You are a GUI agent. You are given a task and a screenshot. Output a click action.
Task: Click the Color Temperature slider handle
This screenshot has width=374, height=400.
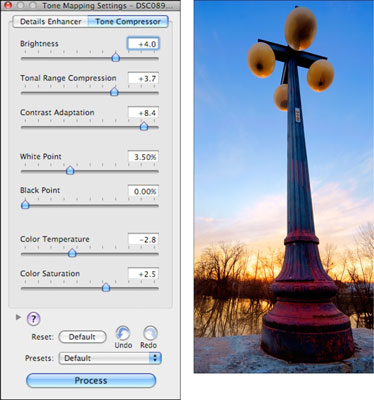[72, 253]
